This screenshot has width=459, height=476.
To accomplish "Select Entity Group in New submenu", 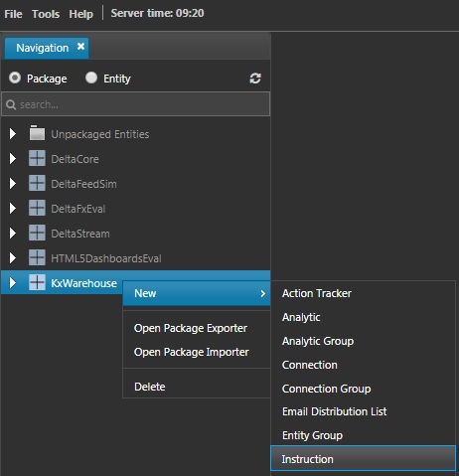I will pos(363,435).
